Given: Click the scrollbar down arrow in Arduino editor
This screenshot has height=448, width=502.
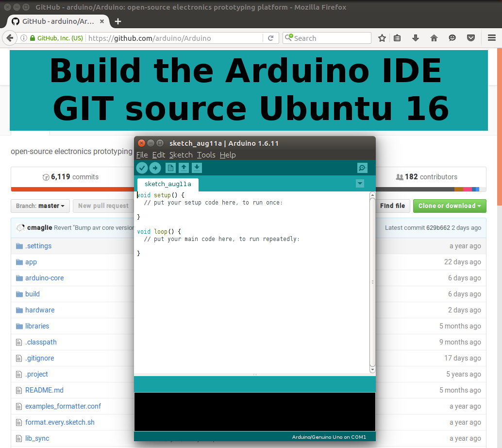Looking at the screenshot, I should (x=372, y=370).
